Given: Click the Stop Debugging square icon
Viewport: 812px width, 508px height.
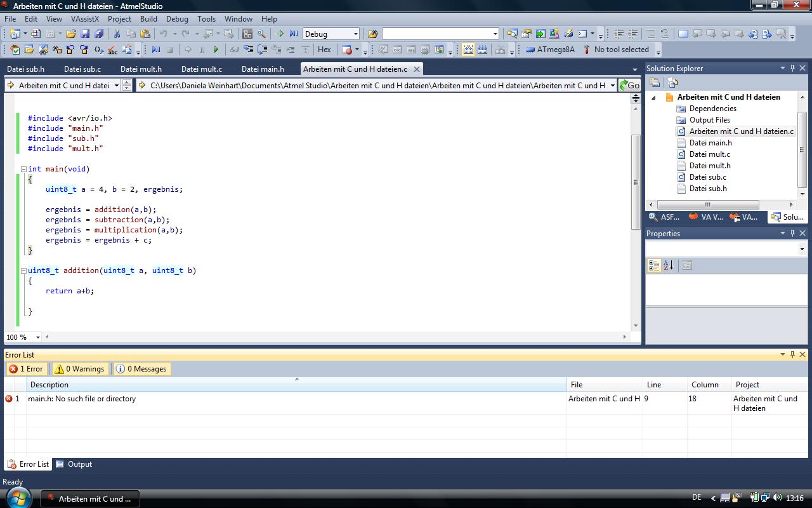Looking at the screenshot, I should point(169,50).
